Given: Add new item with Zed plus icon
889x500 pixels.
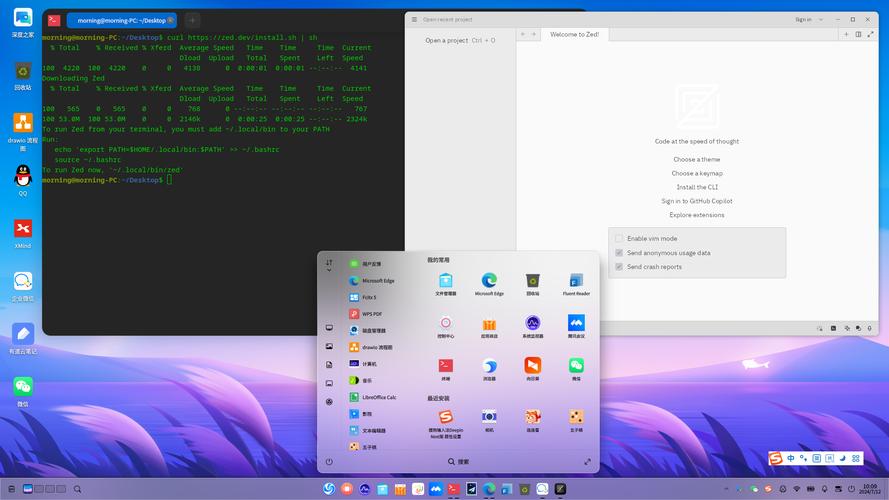Looking at the screenshot, I should tap(846, 35).
